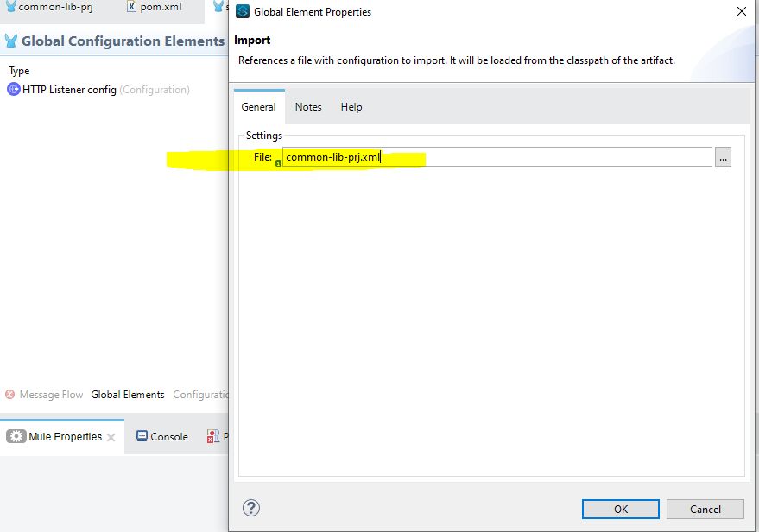The image size is (759, 532).
Task: Click the Mule Properties gear icon
Action: point(16,436)
